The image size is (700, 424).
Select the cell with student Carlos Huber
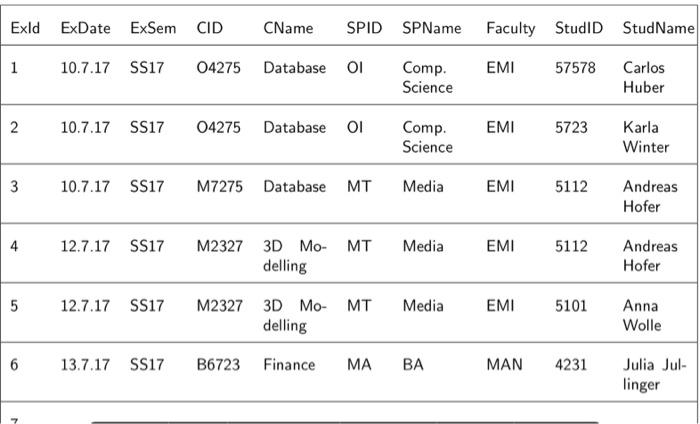click(x=644, y=77)
